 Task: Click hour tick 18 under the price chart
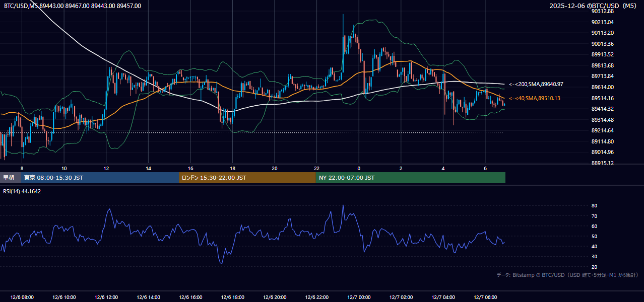coord(232,168)
